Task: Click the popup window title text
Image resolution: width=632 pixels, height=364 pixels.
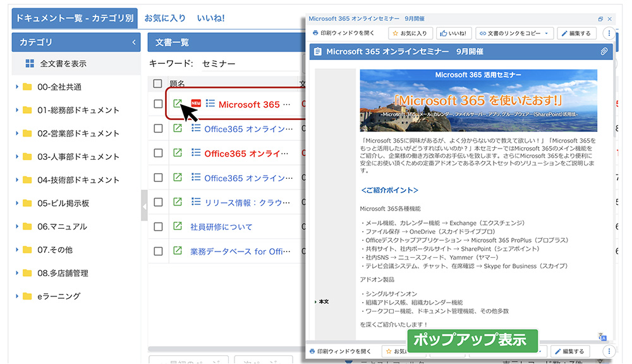Action: point(366,18)
